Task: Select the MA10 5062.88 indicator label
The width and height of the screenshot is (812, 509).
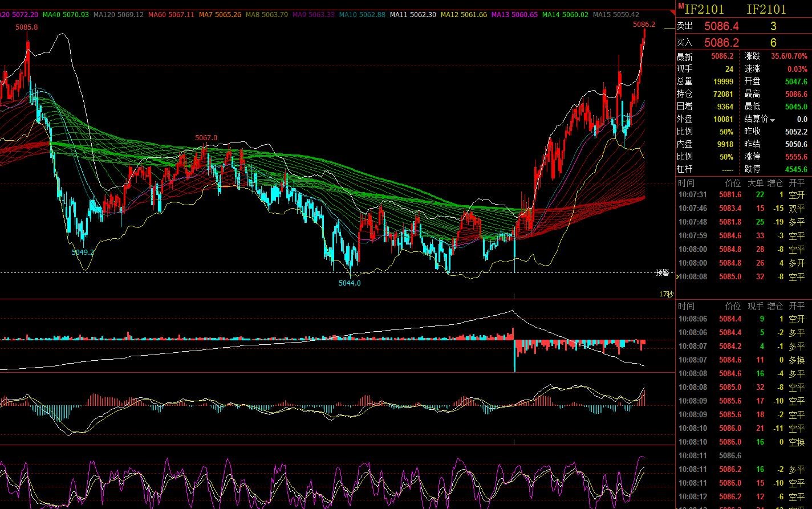Action: [362, 14]
